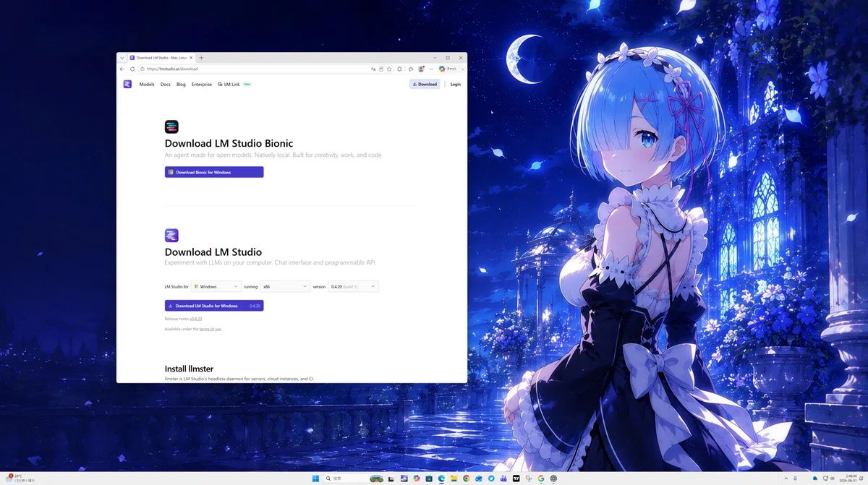Click the LM Studio app icon above the heading
This screenshot has width=868, height=485.
click(171, 236)
